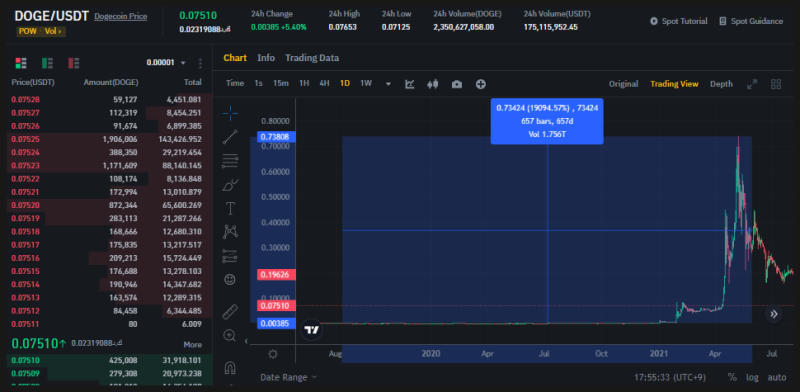800x392 pixels.
Task: Open chart settings gear icon
Action: (273, 354)
